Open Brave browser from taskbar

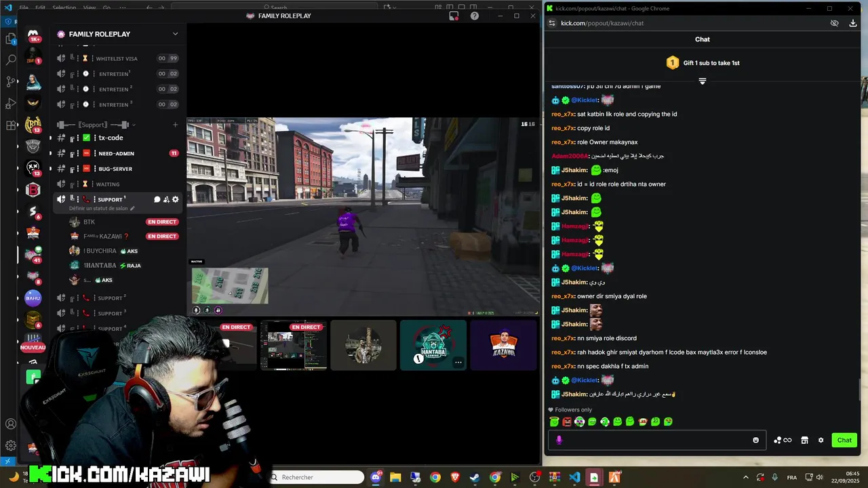[455, 477]
